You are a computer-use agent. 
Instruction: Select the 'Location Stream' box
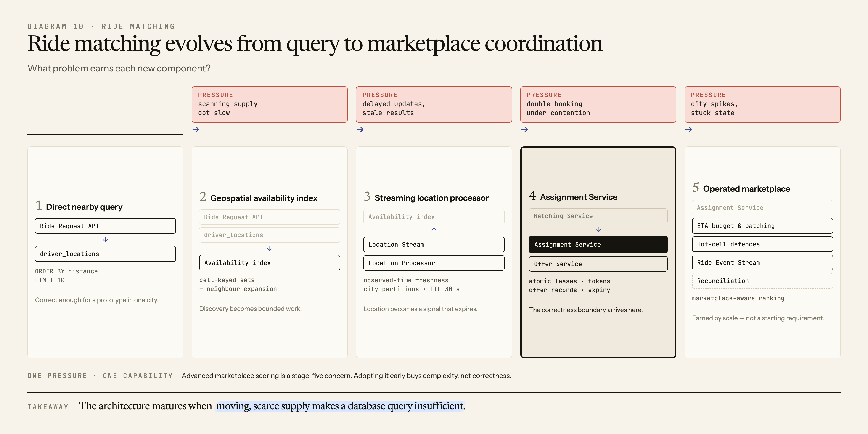point(434,244)
